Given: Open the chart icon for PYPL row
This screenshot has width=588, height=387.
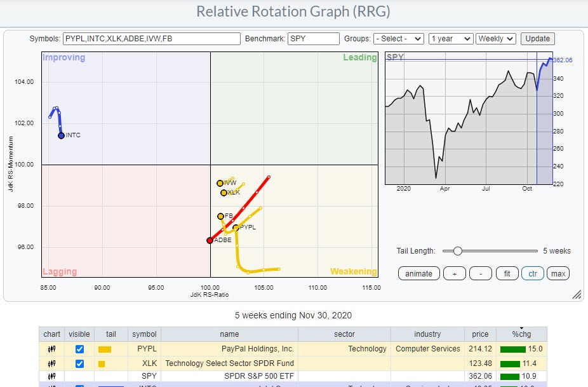Looking at the screenshot, I should (52, 349).
